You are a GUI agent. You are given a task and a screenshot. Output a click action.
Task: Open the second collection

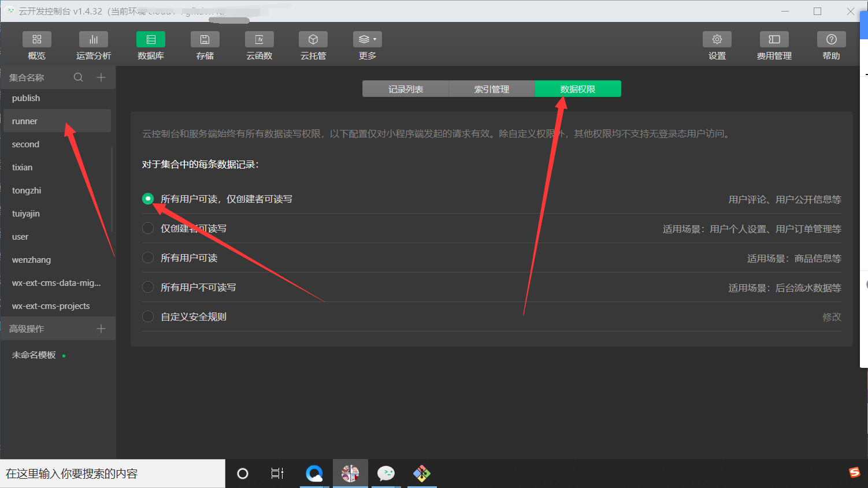pos(57,144)
